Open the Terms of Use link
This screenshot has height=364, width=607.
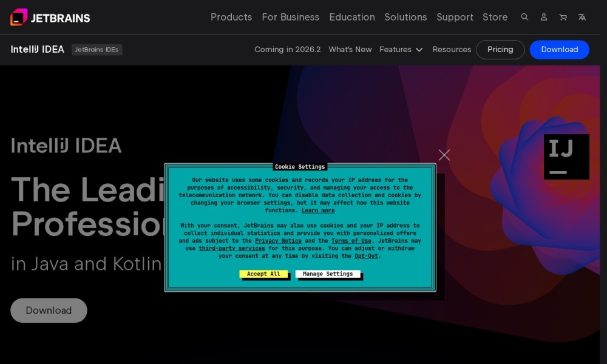coord(351,241)
